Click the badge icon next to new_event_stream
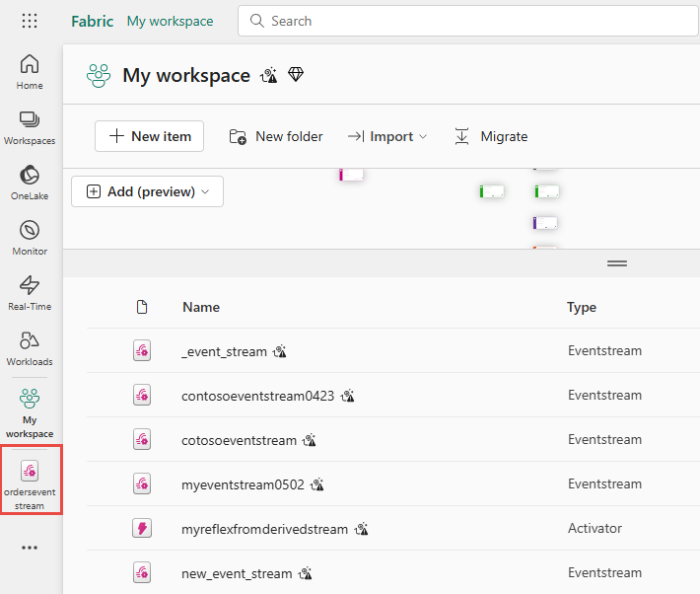The image size is (700, 594). point(306,573)
